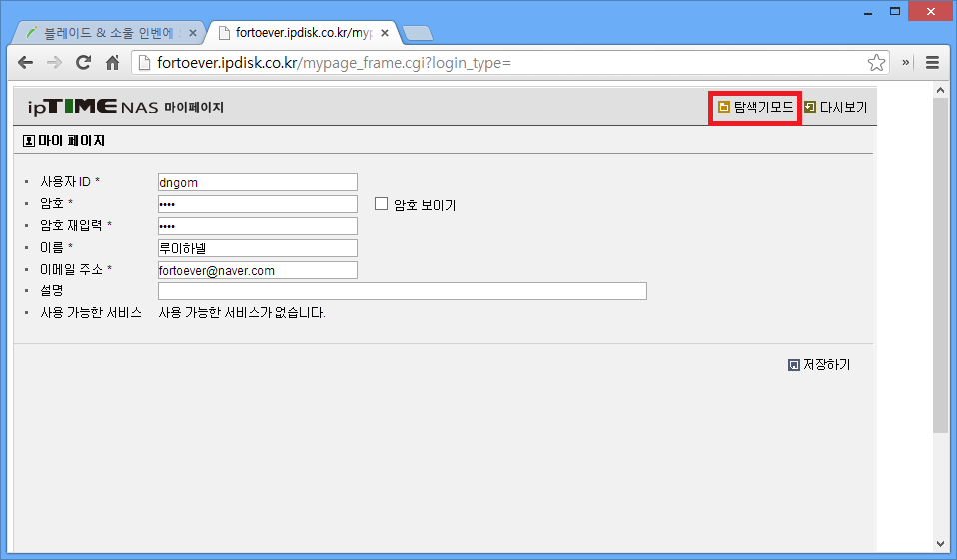Click the 이메일 주소 field
The image size is (957, 560).
coord(257,270)
